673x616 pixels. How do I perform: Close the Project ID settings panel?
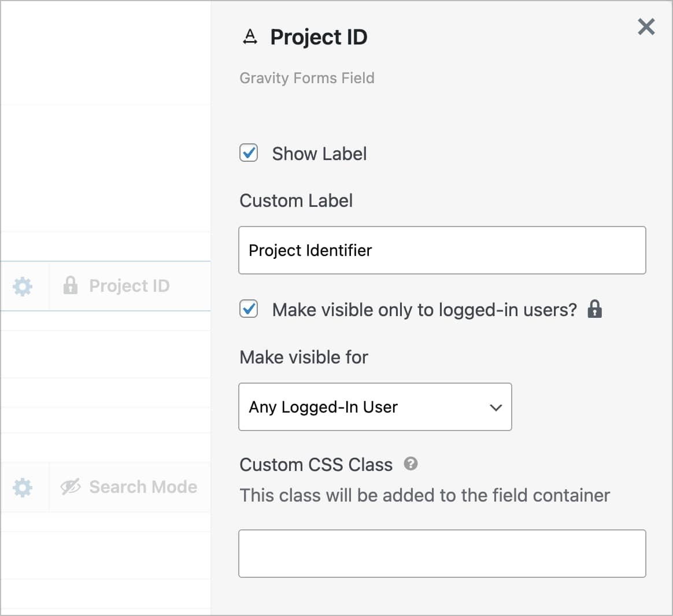pos(646,27)
